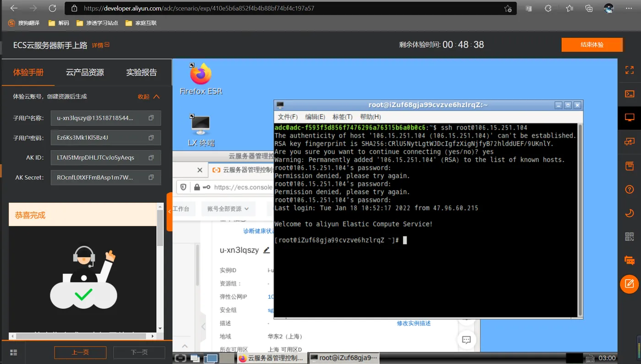Click the browser back arrow

tap(14, 8)
